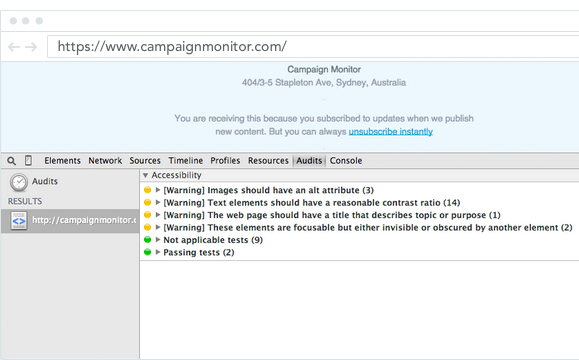Viewport: 579px width, 360px height.
Task: Click orange dot beside Images alt warning
Action: [x=147, y=190]
